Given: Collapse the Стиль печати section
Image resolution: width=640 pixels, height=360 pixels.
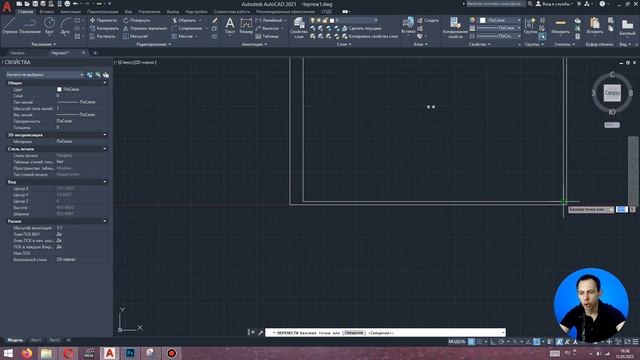Looking at the screenshot, I should (105, 149).
